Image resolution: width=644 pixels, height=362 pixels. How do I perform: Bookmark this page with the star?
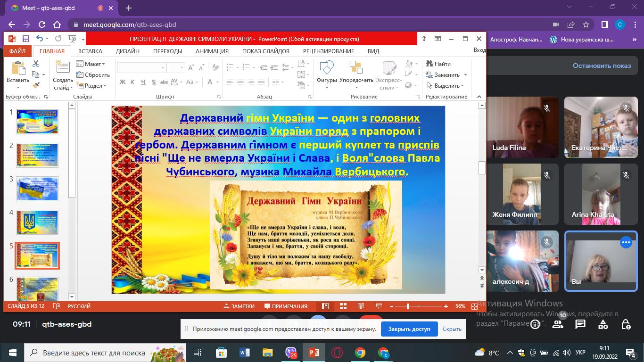tap(586, 25)
